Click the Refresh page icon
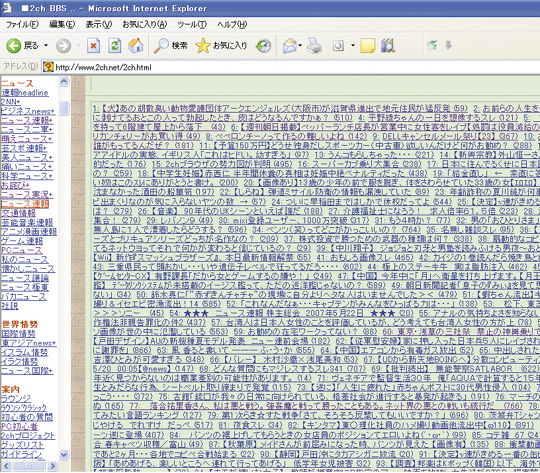The image size is (540, 473). (x=114, y=45)
